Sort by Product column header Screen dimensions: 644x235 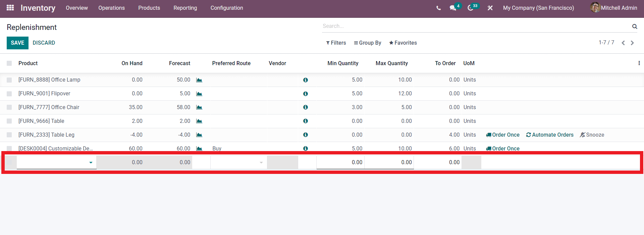point(28,63)
